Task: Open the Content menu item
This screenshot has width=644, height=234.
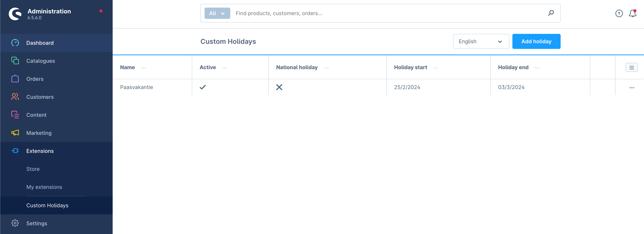Action: click(x=56, y=115)
